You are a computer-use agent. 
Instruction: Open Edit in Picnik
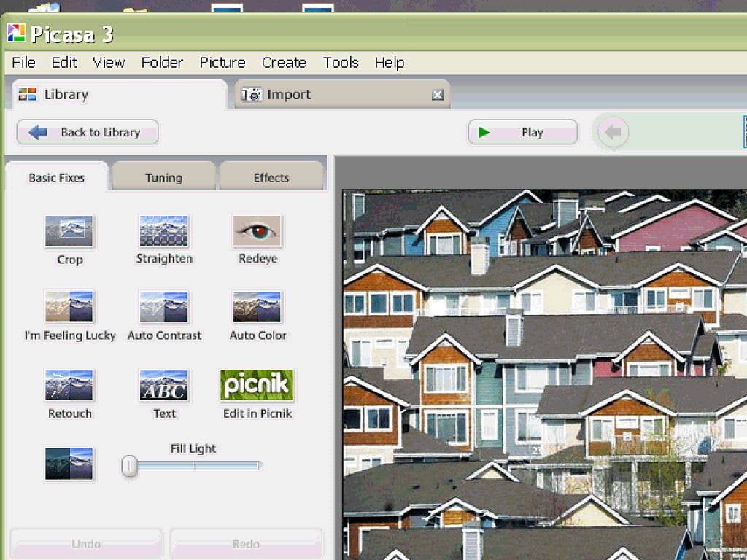[258, 386]
